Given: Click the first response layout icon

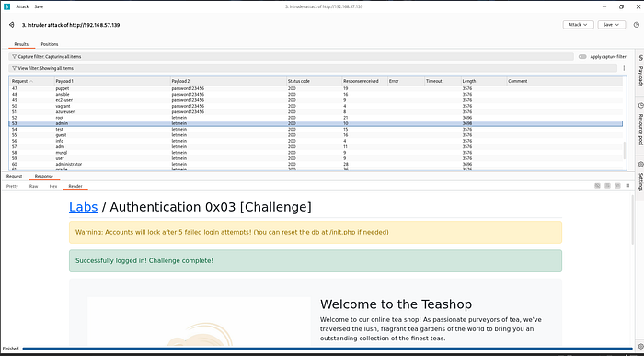Looking at the screenshot, I should pyautogui.click(x=598, y=186).
